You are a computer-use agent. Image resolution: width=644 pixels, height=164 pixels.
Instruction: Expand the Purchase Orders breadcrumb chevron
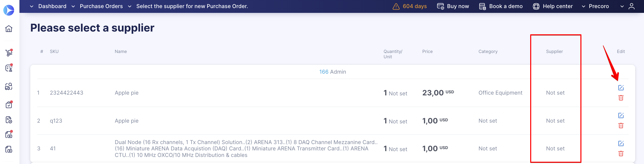[x=73, y=6]
